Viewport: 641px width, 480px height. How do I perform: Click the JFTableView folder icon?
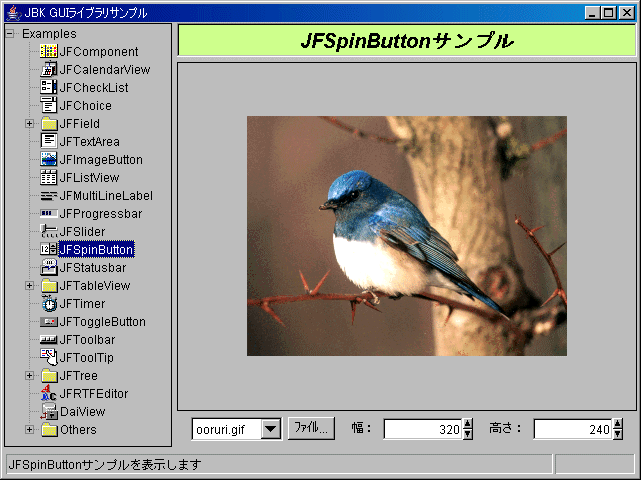click(49, 285)
